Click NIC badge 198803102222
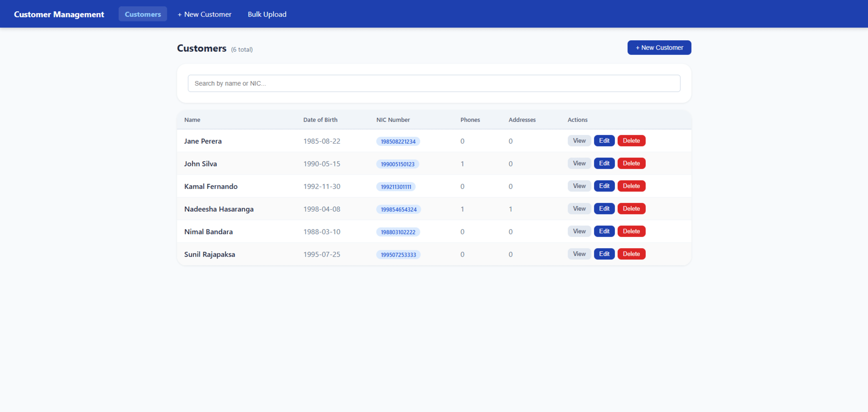868x412 pixels. 398,232
